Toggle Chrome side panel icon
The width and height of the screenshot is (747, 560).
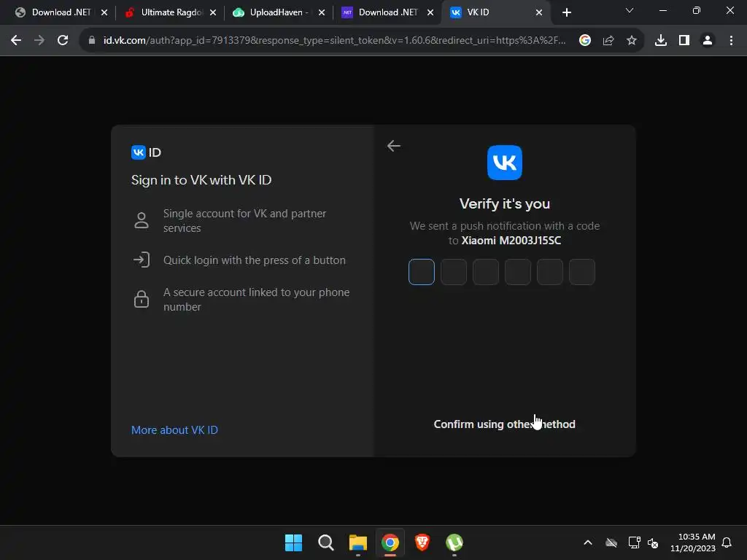pyautogui.click(x=684, y=41)
